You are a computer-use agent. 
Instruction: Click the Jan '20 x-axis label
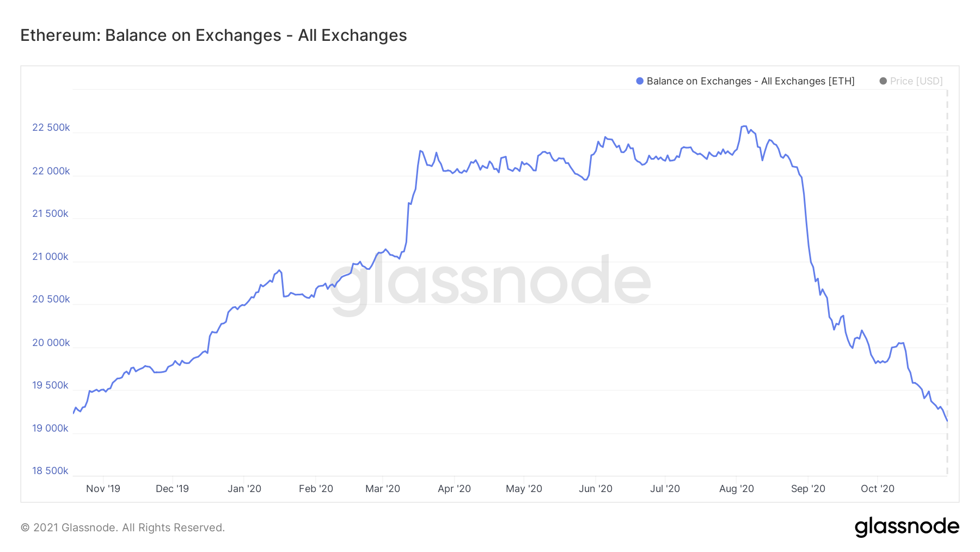tap(244, 489)
